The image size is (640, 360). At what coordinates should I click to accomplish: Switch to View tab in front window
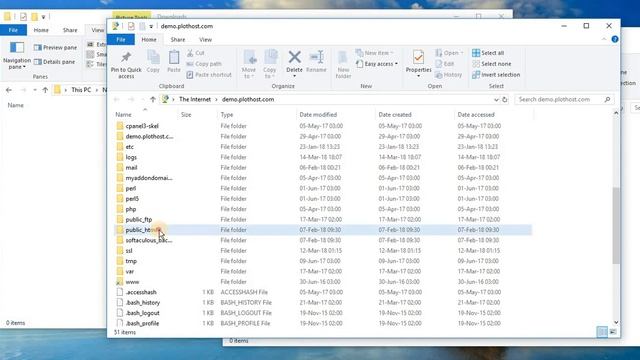click(x=205, y=40)
